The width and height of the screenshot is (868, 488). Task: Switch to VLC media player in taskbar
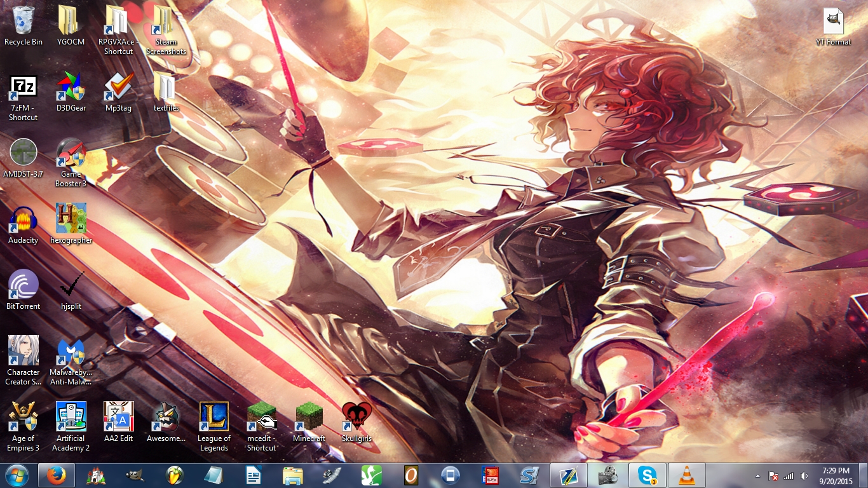coord(686,475)
